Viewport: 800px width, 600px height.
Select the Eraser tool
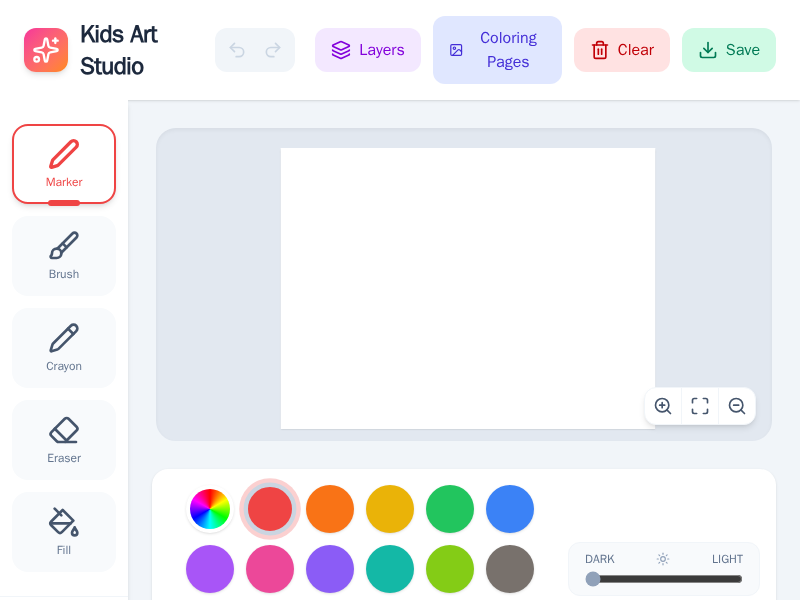click(x=64, y=439)
